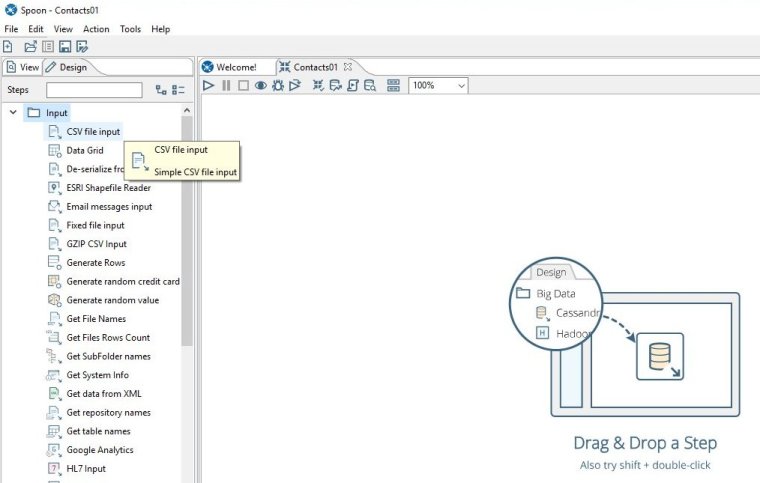Image resolution: width=760 pixels, height=483 pixels.
Task: Click the Save file toolbar icon
Action: (64, 47)
